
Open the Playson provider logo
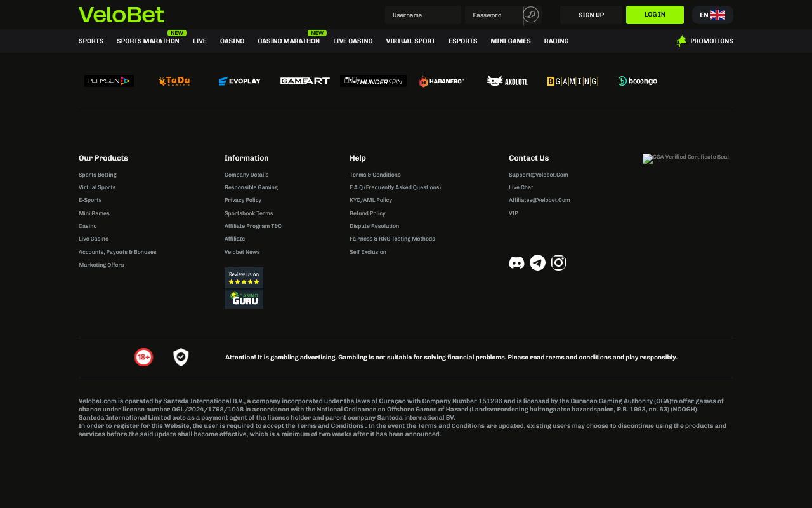(109, 81)
